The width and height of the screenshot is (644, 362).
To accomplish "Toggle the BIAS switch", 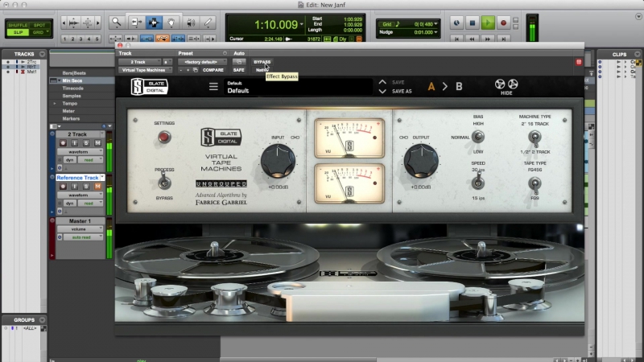I will tap(477, 137).
